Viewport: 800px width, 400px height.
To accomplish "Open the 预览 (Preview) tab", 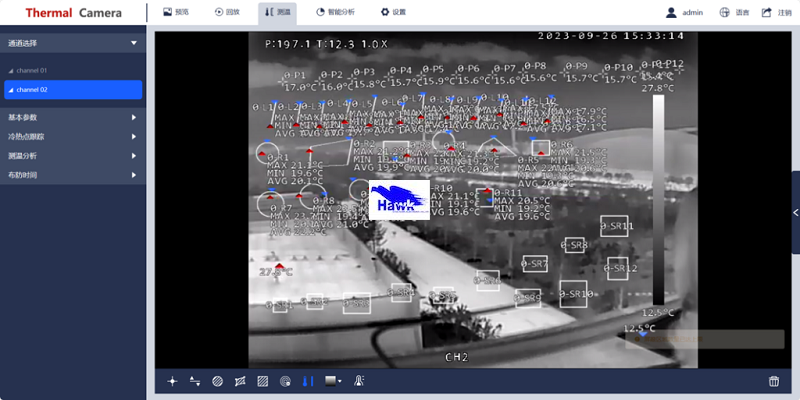I will (174, 12).
